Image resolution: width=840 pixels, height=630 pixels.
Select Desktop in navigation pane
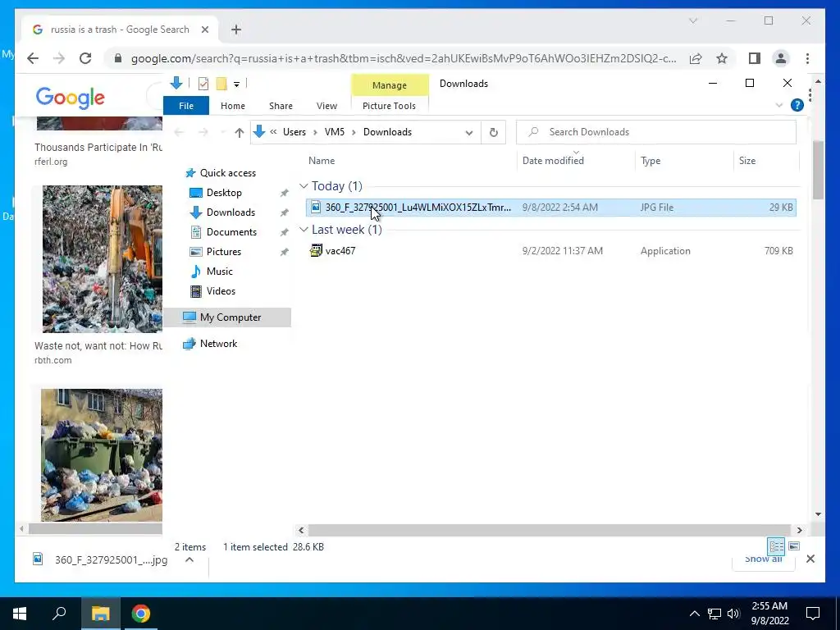point(224,192)
